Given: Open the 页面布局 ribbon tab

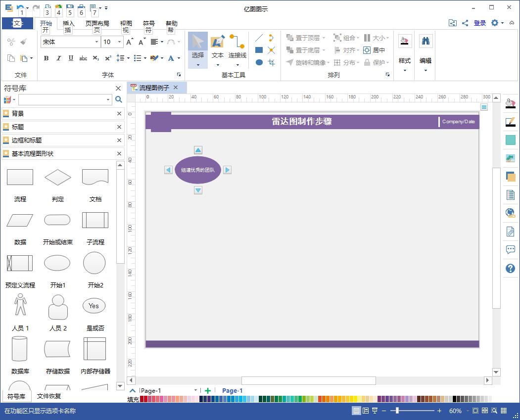Looking at the screenshot, I should tap(97, 23).
